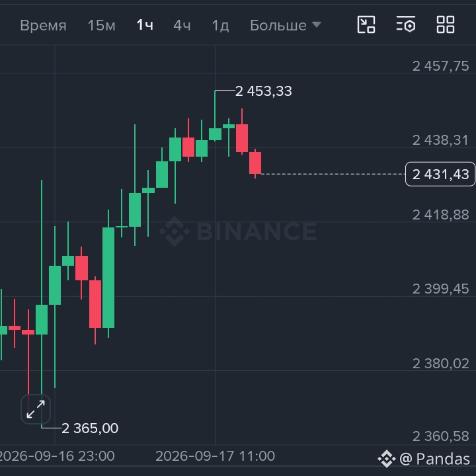Select the Время timeframe tab
476x476 pixels.
pos(43,25)
